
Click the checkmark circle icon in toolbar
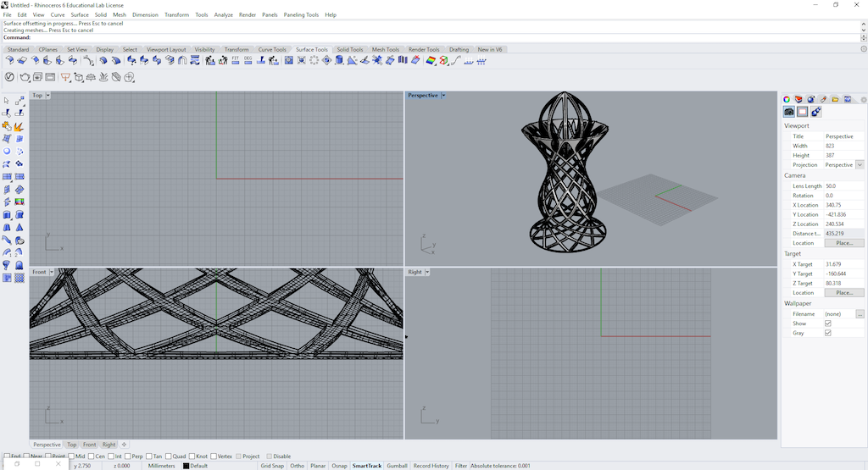tap(9, 77)
